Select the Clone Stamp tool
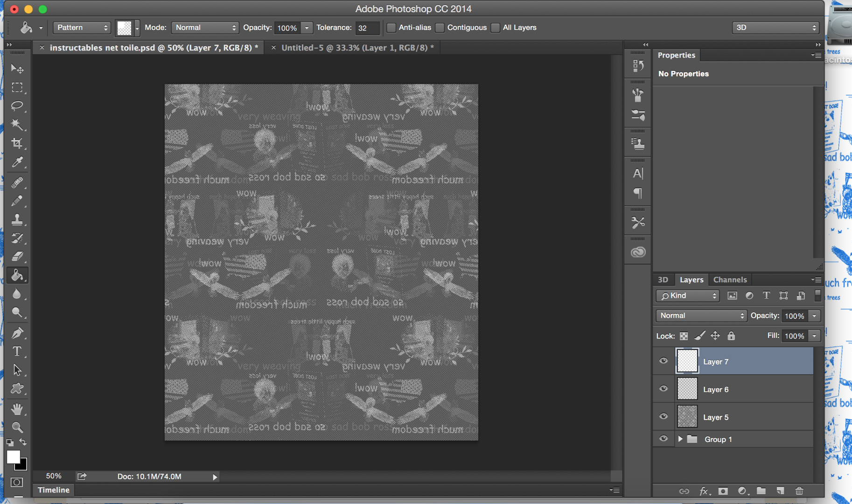The width and height of the screenshot is (852, 504). click(17, 219)
